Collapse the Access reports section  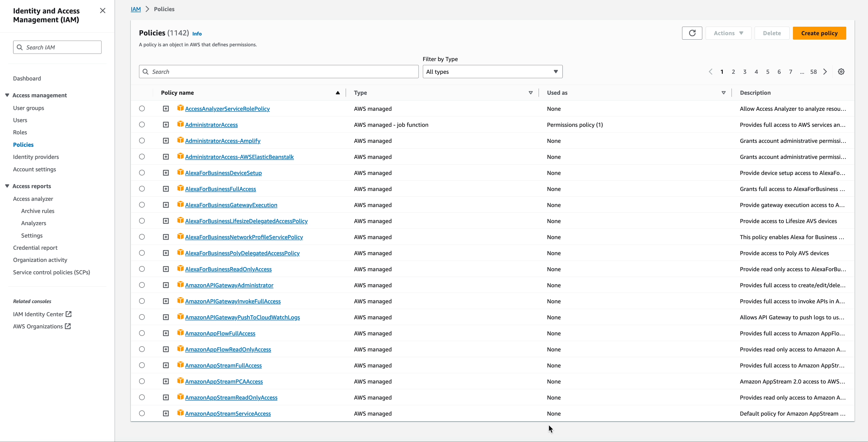[7, 186]
